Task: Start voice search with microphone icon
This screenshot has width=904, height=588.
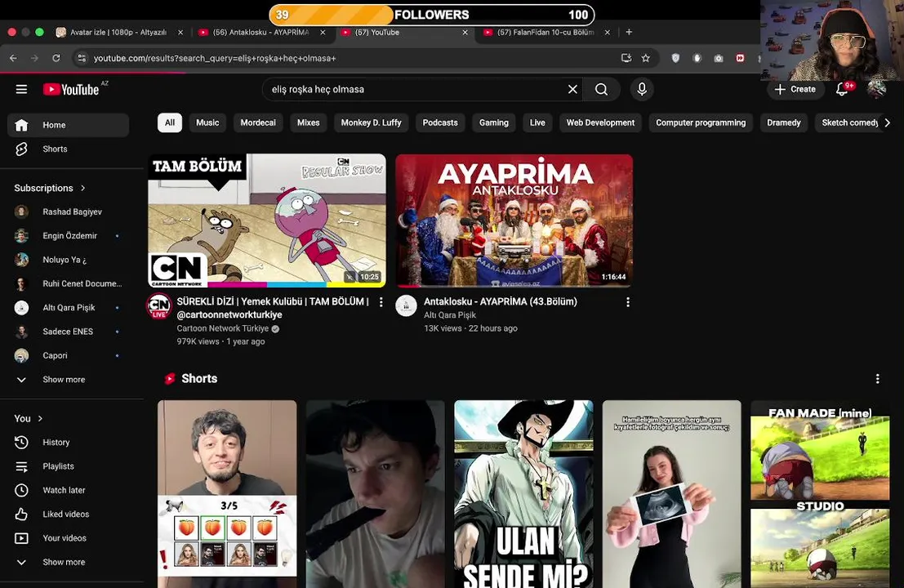Action: 642,89
